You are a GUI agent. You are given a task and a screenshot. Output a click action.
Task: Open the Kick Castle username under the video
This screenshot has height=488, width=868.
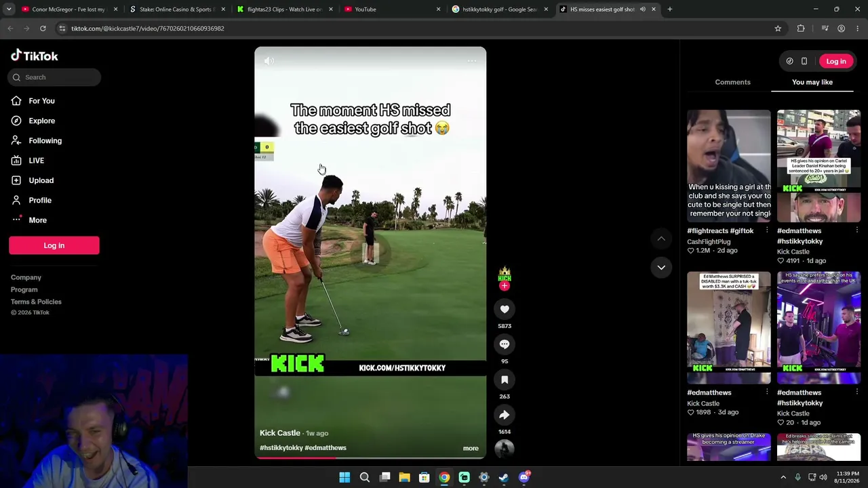[280, 433]
